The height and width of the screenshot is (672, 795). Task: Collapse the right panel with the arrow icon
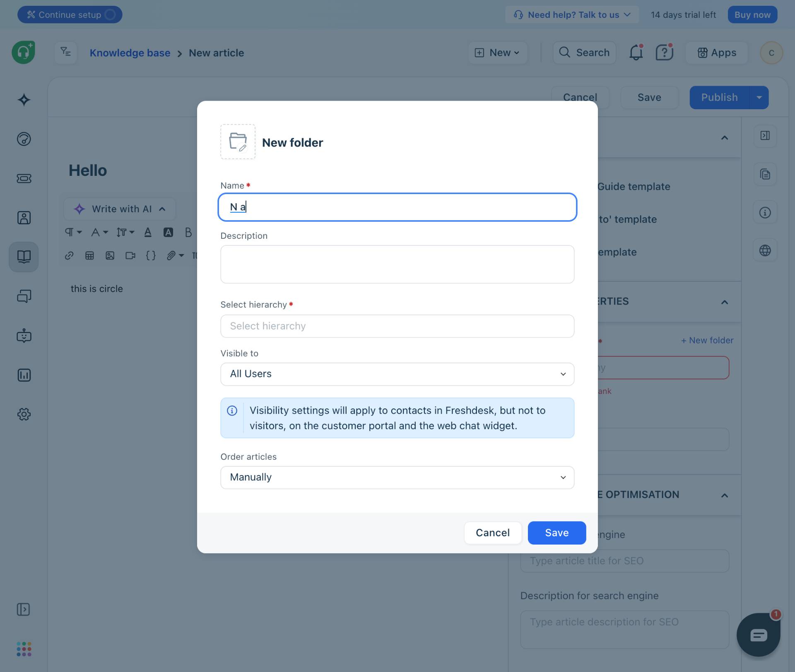click(765, 136)
